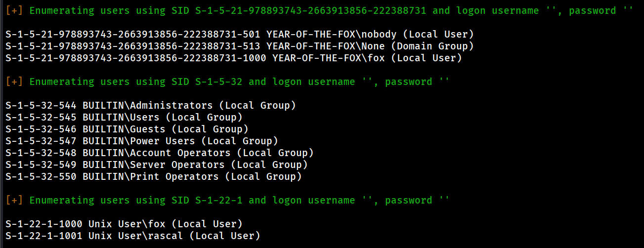Image resolution: width=644 pixels, height=248 pixels.
Task: Click the YEAR-OF-THE-FOX\nobody user line
Action: [x=239, y=35]
